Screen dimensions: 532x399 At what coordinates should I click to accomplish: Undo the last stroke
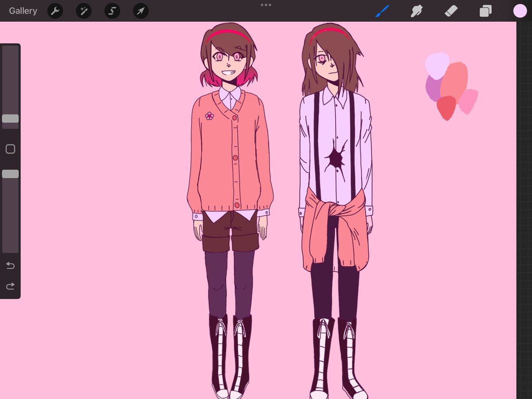click(x=10, y=266)
